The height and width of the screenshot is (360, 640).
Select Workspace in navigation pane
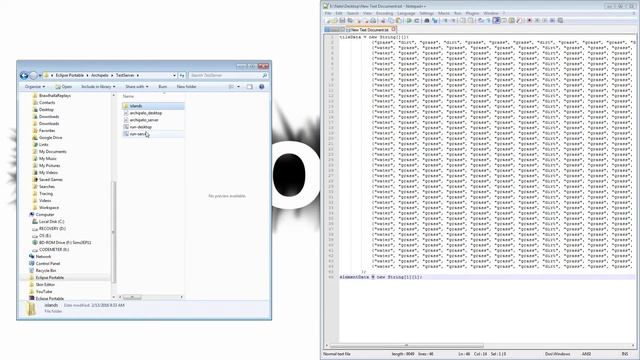[x=49, y=207]
